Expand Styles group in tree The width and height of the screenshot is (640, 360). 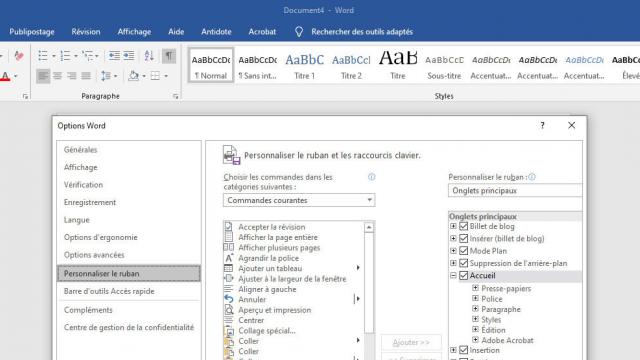point(475,319)
